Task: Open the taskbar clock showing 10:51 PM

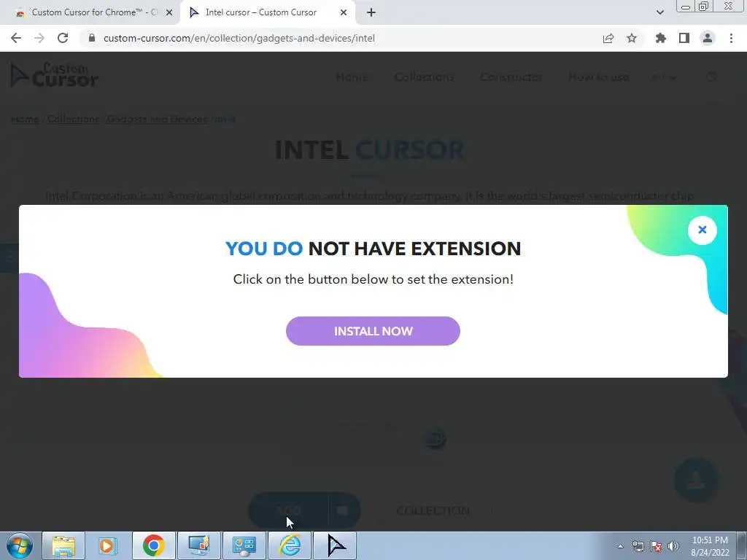Action: (x=710, y=546)
